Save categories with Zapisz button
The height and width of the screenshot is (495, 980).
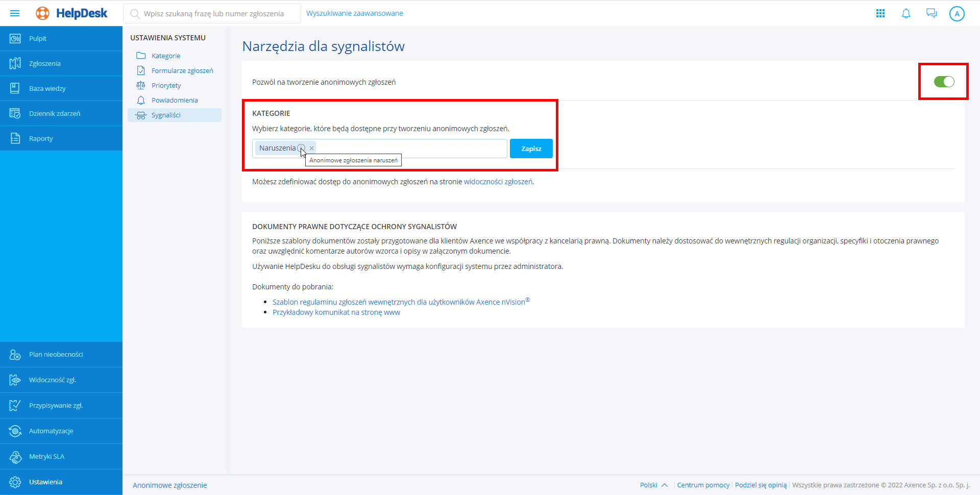531,148
